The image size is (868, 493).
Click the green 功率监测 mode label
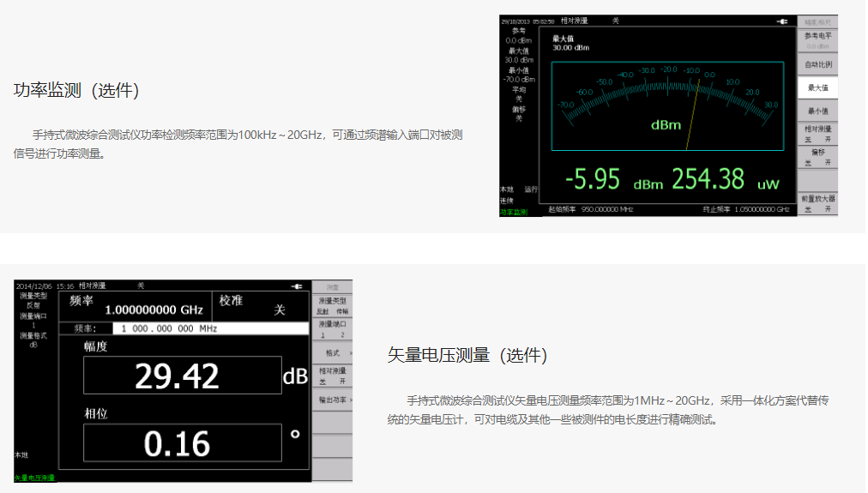coord(514,211)
